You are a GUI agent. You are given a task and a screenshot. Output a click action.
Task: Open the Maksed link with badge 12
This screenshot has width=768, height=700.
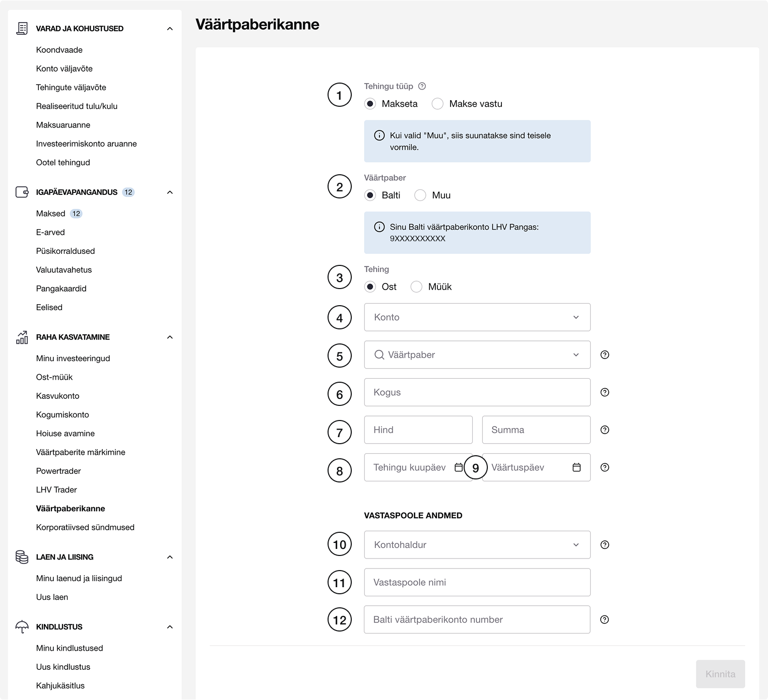[51, 214]
